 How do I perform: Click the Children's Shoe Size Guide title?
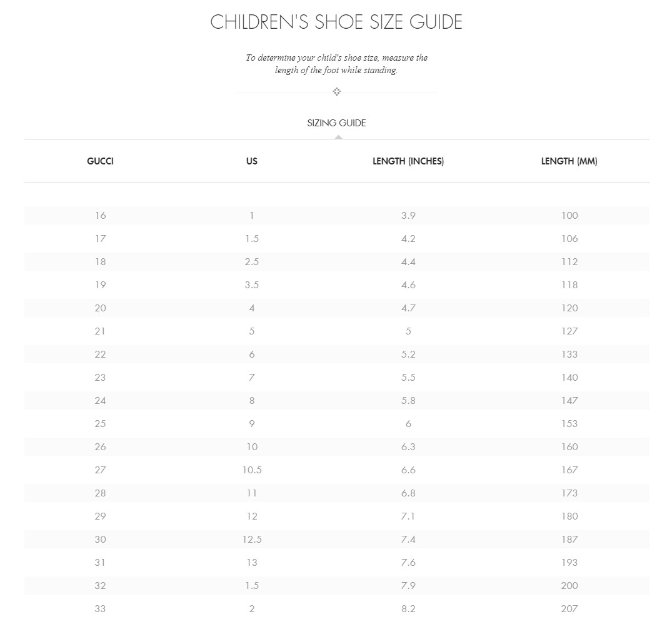[x=336, y=22]
